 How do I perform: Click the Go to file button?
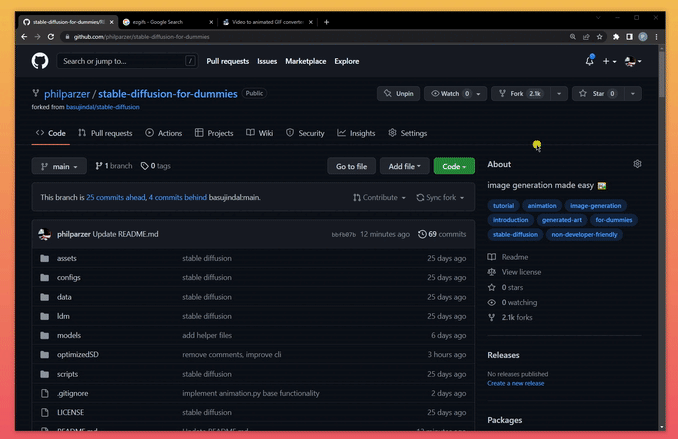[352, 166]
